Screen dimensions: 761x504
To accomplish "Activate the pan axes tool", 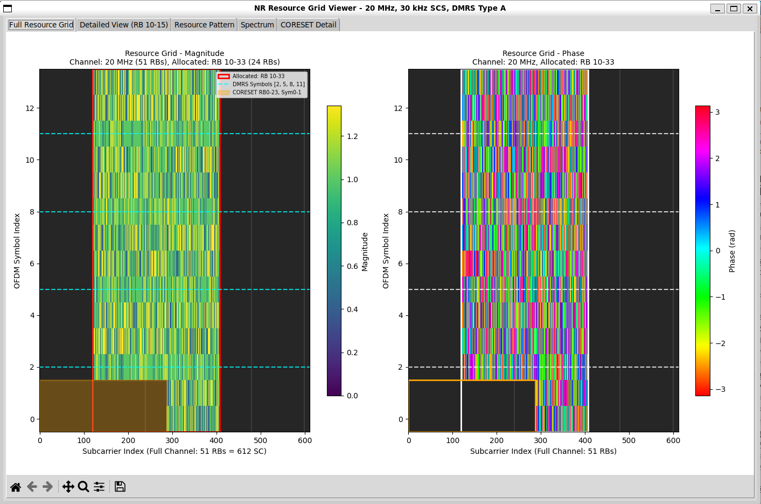I will (68, 487).
